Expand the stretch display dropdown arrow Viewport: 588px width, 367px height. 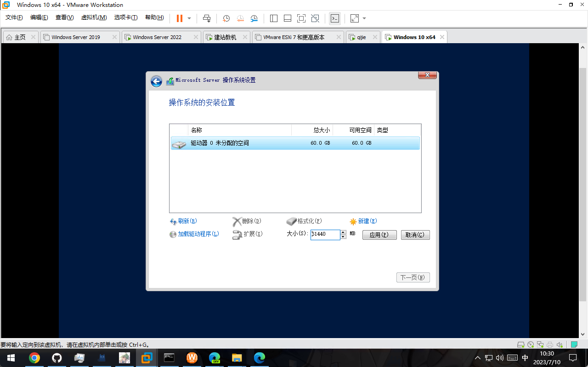tap(364, 18)
